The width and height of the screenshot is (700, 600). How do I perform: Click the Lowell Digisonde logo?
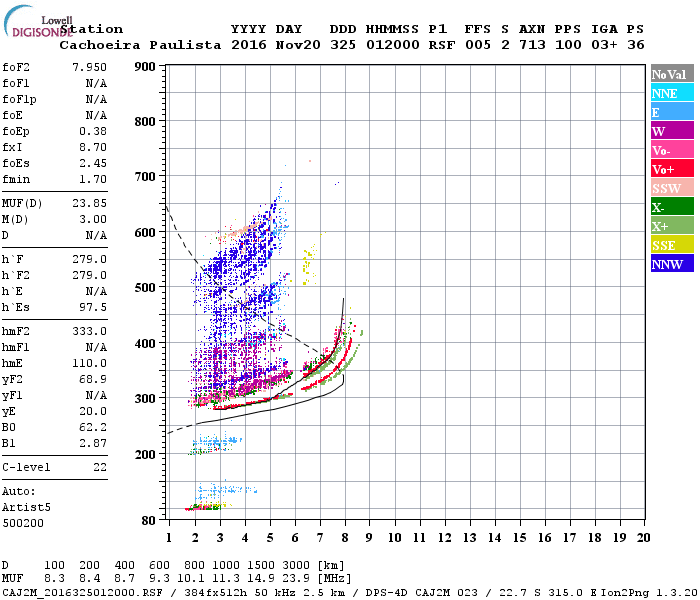point(38,21)
